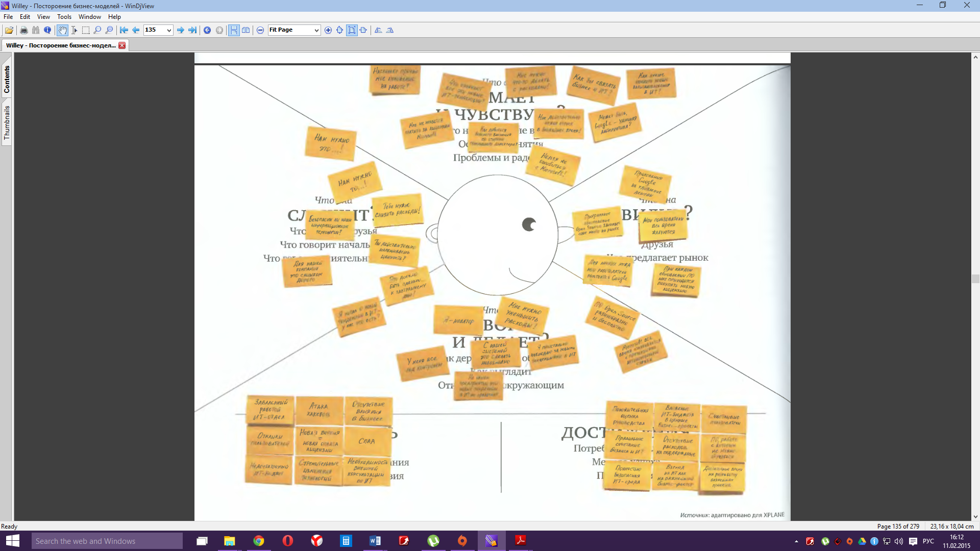
Task: Click the vertical scrollbar thumb
Action: (x=975, y=279)
